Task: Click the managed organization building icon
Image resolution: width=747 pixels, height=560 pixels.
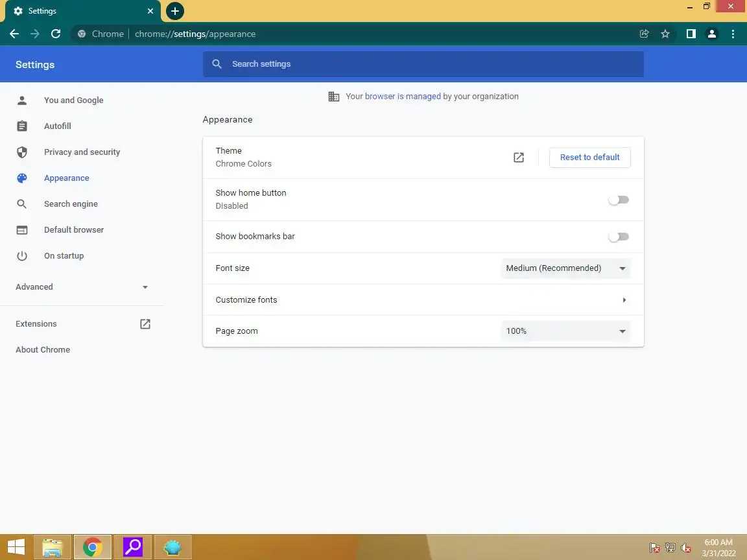Action: 334,97
